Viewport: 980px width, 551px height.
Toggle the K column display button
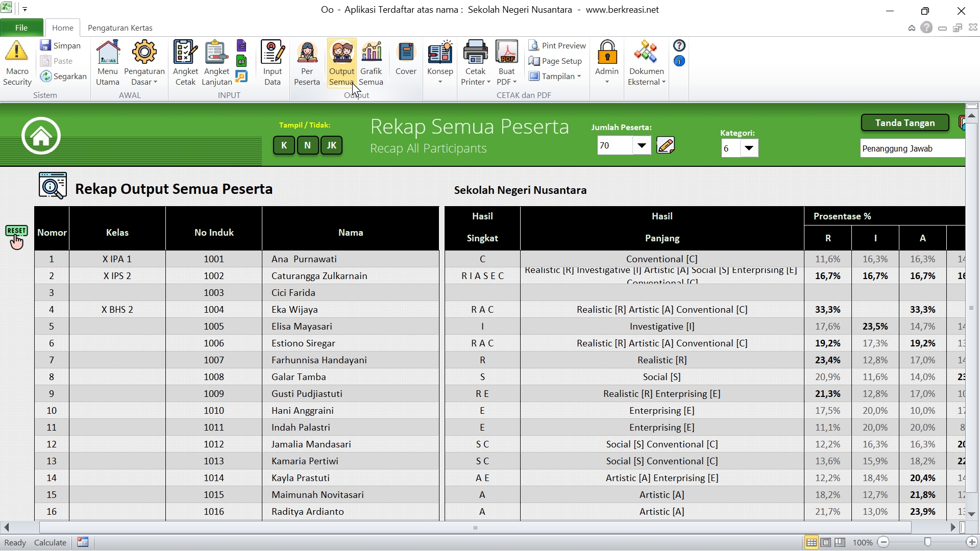(x=284, y=145)
